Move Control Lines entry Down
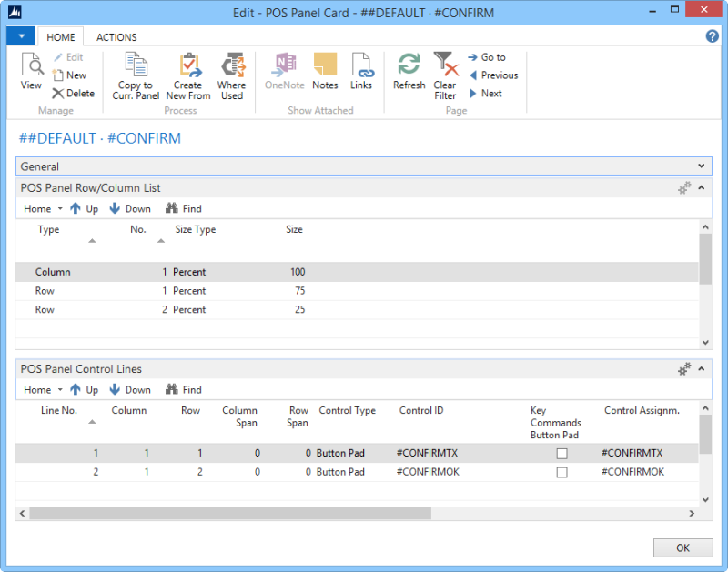The width and height of the screenshot is (728, 572). point(130,390)
